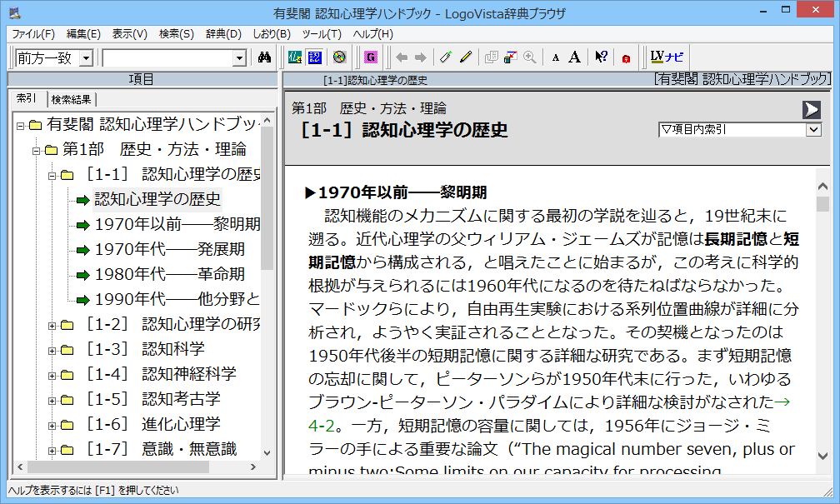Open LV Navi from the toolbar
Screen dimensions: 840x504
[667, 57]
